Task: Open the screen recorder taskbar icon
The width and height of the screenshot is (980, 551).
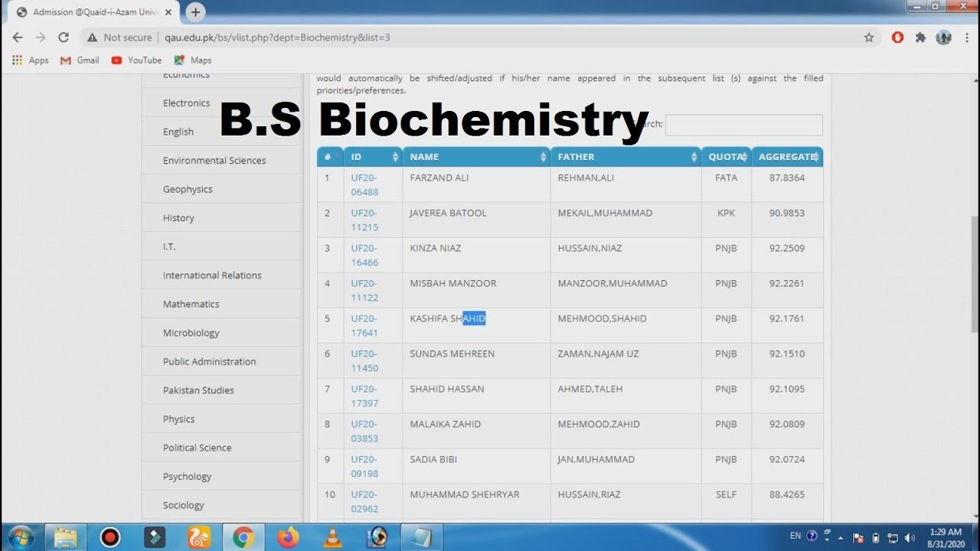Action: click(110, 537)
